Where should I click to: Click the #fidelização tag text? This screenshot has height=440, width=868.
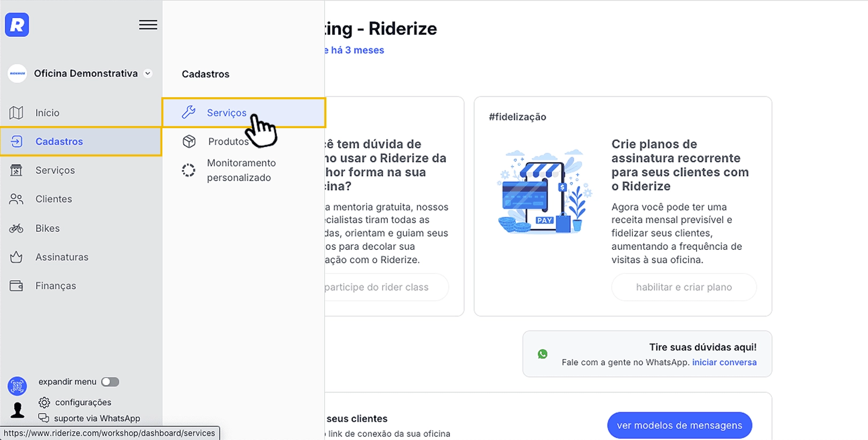[518, 117]
